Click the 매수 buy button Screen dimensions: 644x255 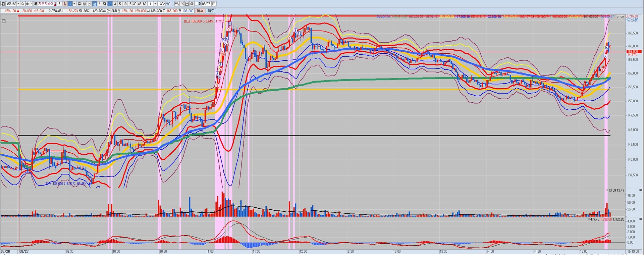200,11
